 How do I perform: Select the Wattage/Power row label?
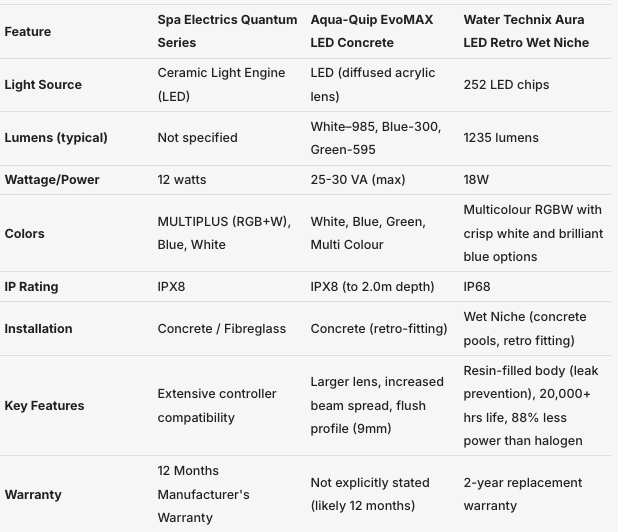click(x=52, y=180)
